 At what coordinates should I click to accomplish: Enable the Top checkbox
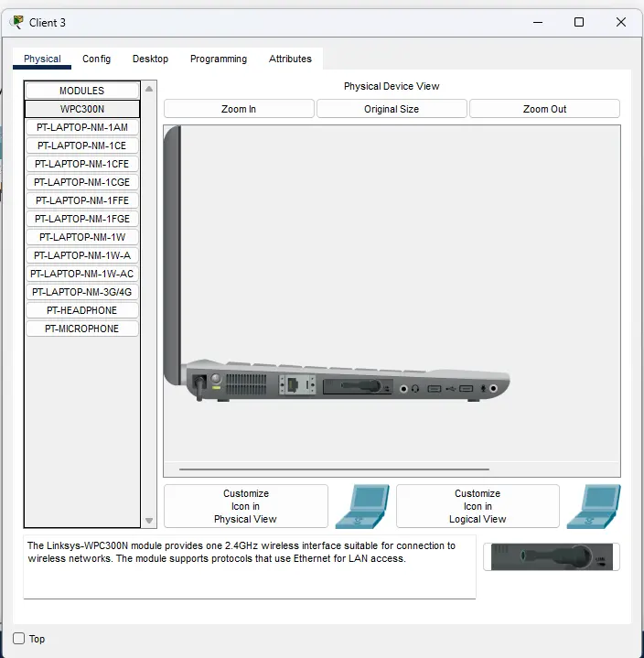[19, 639]
